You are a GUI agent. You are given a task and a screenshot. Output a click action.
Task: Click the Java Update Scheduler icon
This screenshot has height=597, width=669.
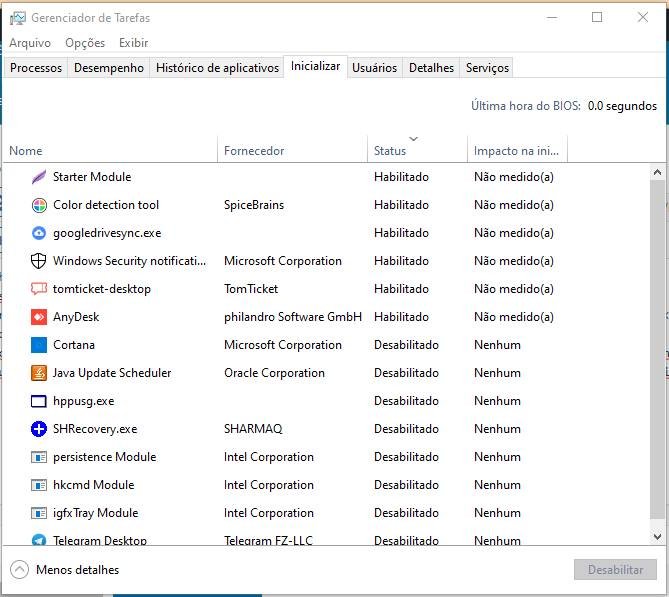[39, 373]
